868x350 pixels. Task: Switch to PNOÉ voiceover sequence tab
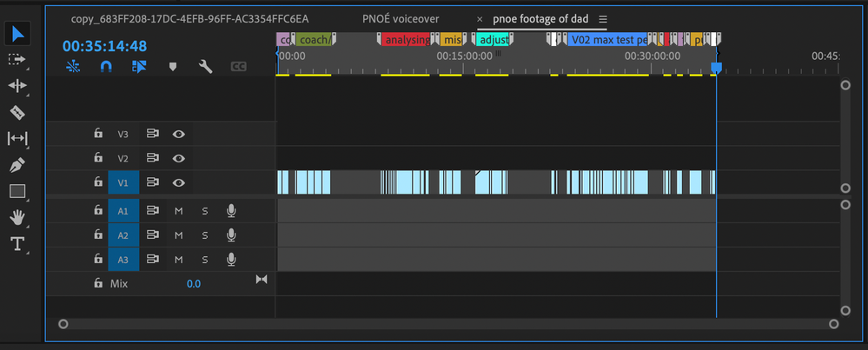coord(401,18)
